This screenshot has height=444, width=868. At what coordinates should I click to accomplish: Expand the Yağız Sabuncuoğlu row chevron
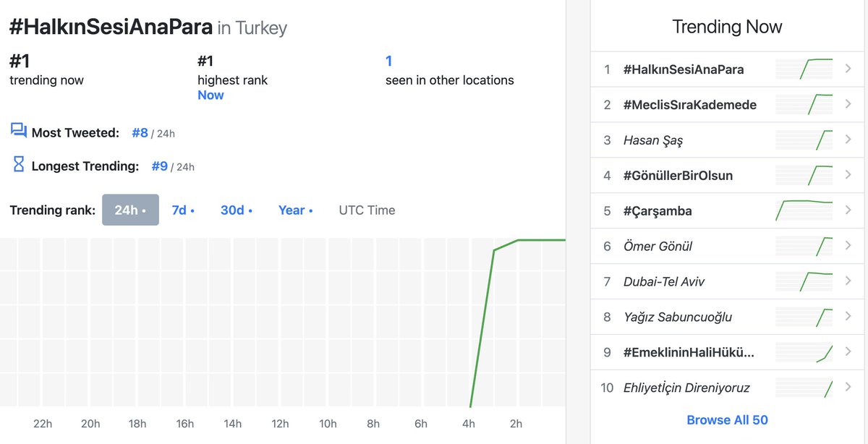pos(848,317)
